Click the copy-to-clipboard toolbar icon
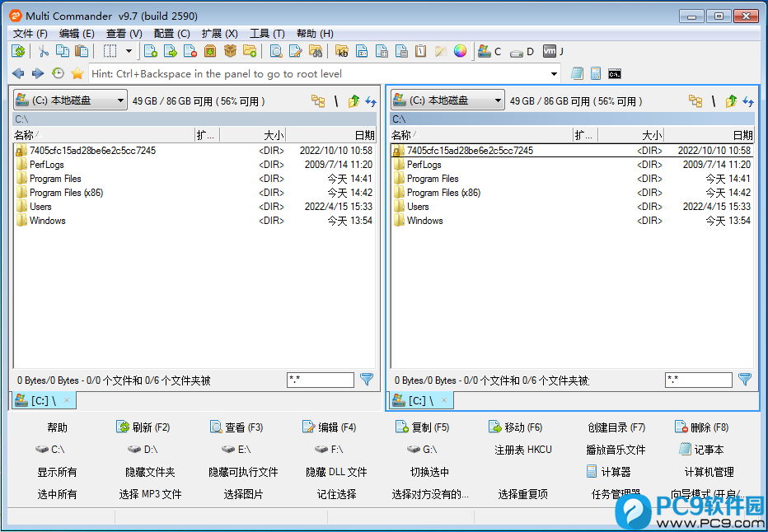 pos(62,51)
